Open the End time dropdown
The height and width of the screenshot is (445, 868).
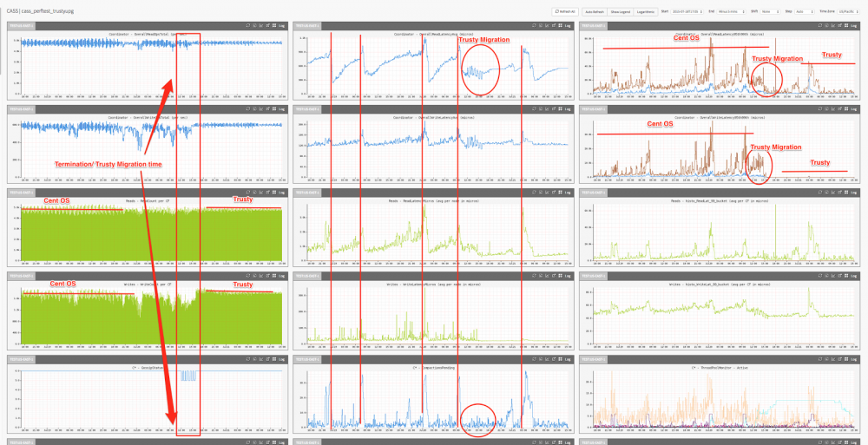pos(731,11)
